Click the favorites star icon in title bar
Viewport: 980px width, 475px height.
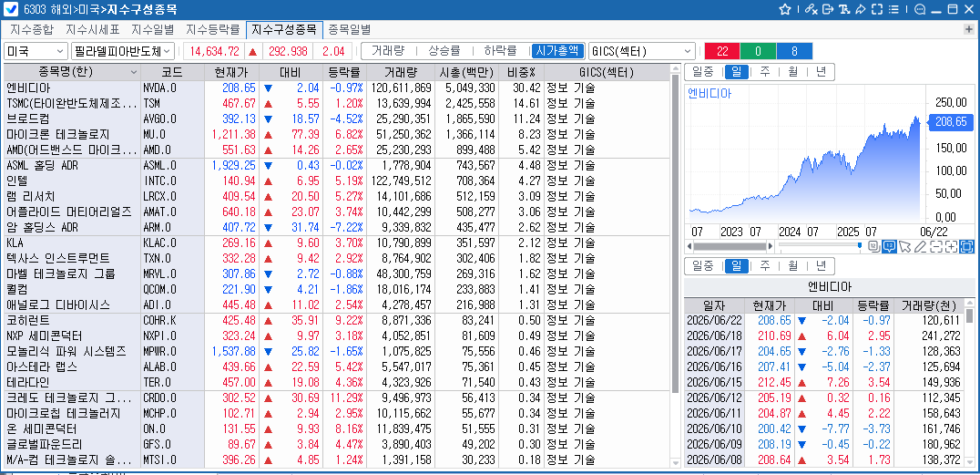[786, 9]
